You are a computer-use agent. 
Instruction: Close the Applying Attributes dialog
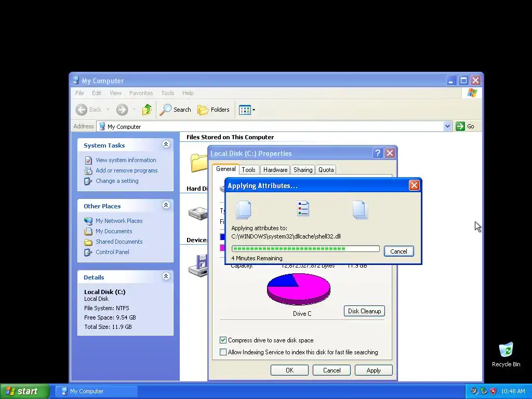(x=414, y=185)
